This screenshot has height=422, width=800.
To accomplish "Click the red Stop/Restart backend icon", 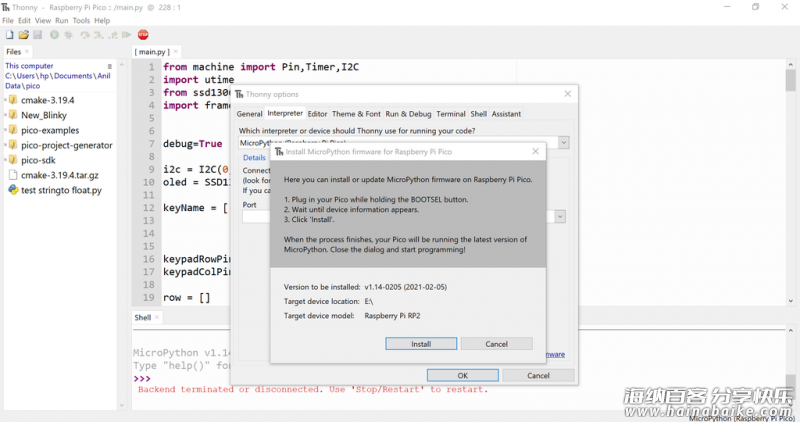I will coord(143,35).
